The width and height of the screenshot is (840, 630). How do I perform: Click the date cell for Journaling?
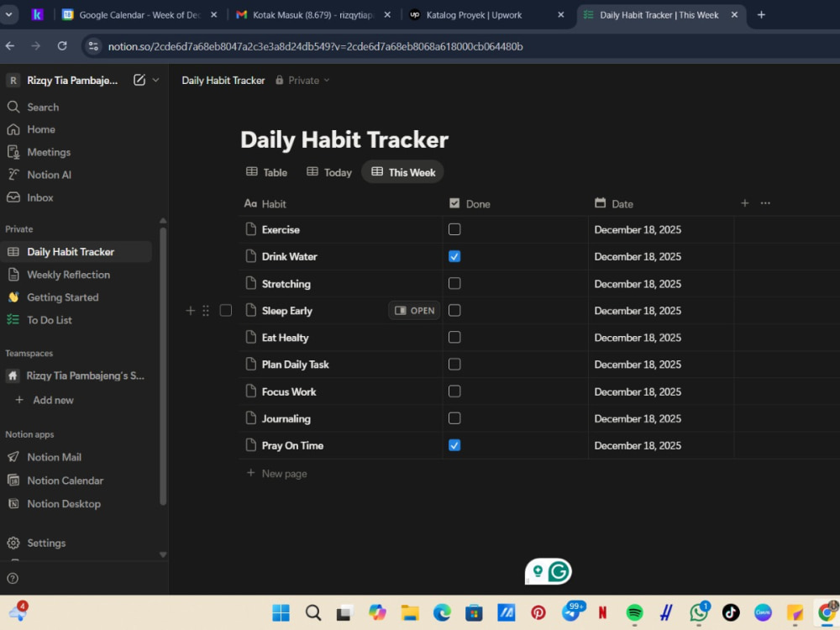[661, 419]
